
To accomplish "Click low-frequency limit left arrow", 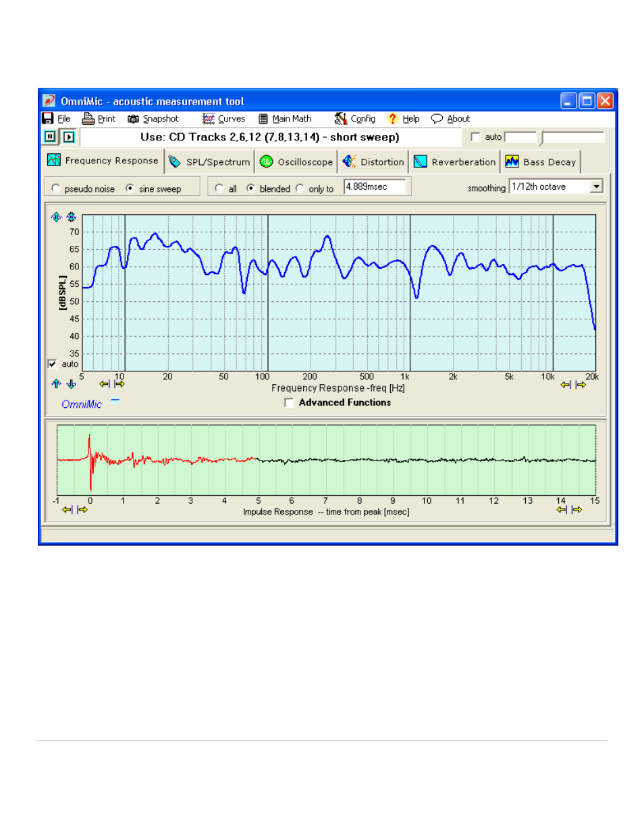I will pos(104,384).
